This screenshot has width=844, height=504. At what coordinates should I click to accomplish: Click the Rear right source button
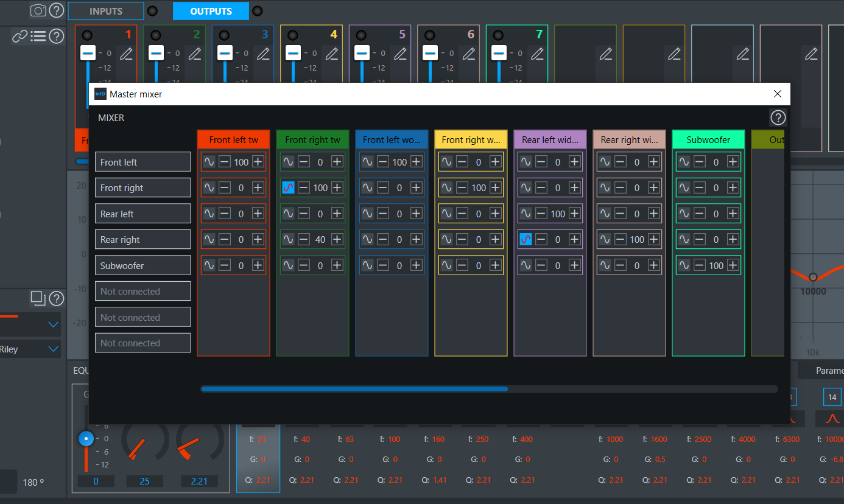coord(142,239)
